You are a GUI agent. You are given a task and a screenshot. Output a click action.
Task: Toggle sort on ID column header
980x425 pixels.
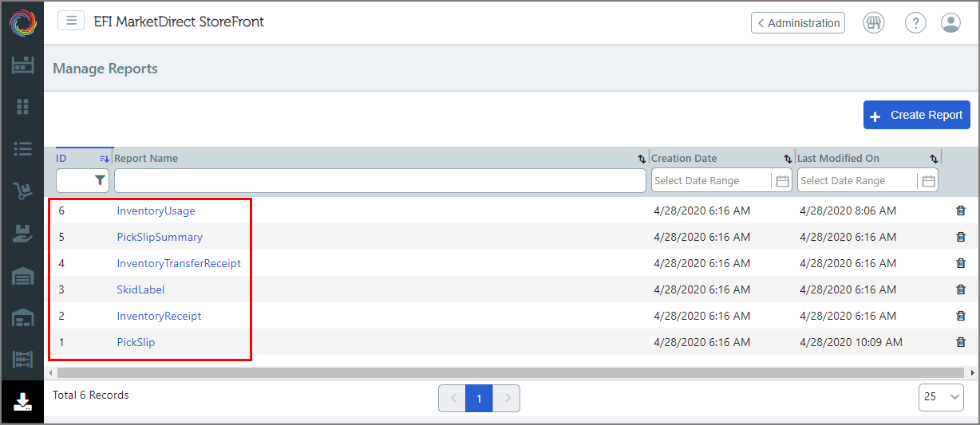click(83, 158)
